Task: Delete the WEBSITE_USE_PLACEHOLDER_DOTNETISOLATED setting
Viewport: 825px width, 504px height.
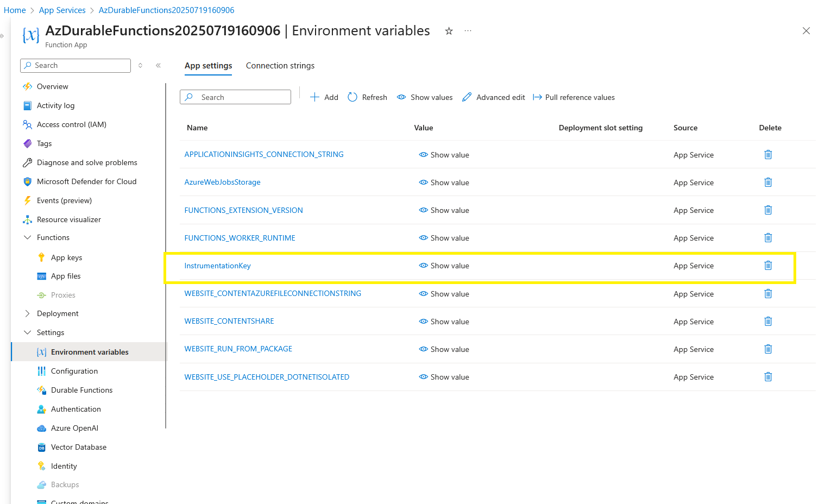Action: point(768,377)
